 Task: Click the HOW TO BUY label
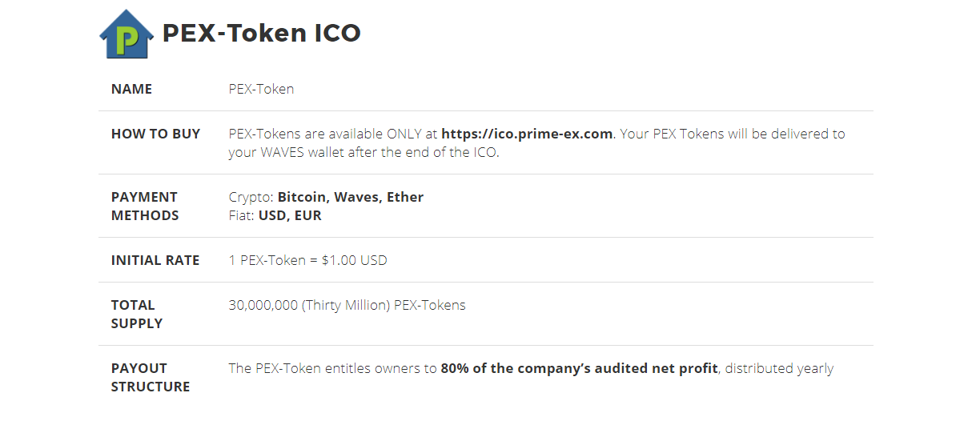click(x=155, y=134)
